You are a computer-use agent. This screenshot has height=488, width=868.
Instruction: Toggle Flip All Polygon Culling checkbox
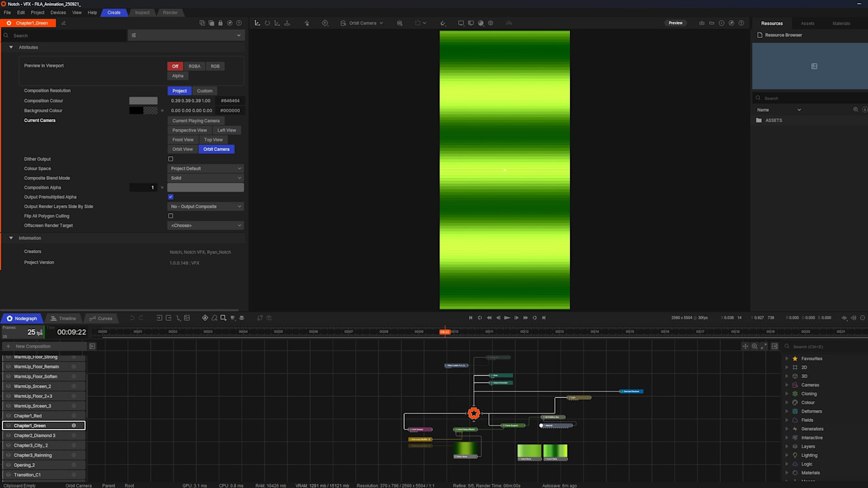[171, 216]
